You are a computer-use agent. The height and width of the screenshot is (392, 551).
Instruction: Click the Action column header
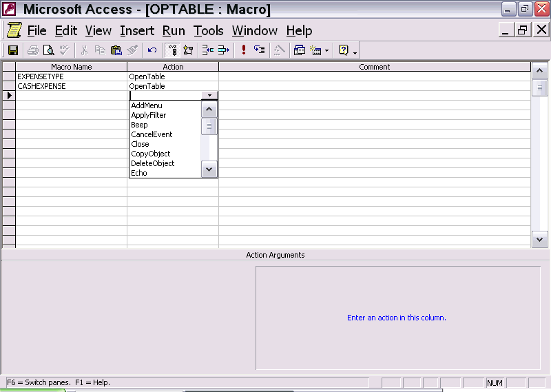pyautogui.click(x=173, y=67)
